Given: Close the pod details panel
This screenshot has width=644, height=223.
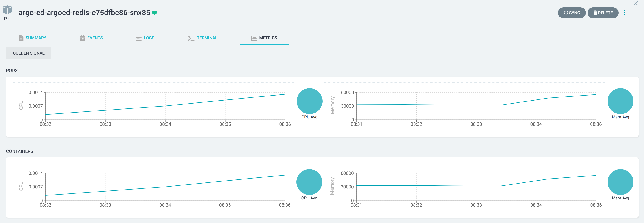Looking at the screenshot, I should [x=636, y=3].
